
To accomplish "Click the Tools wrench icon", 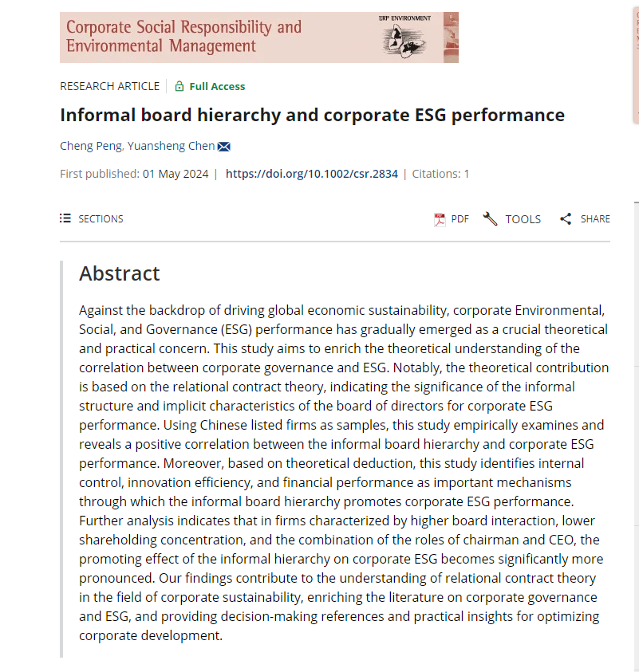I will click(490, 219).
